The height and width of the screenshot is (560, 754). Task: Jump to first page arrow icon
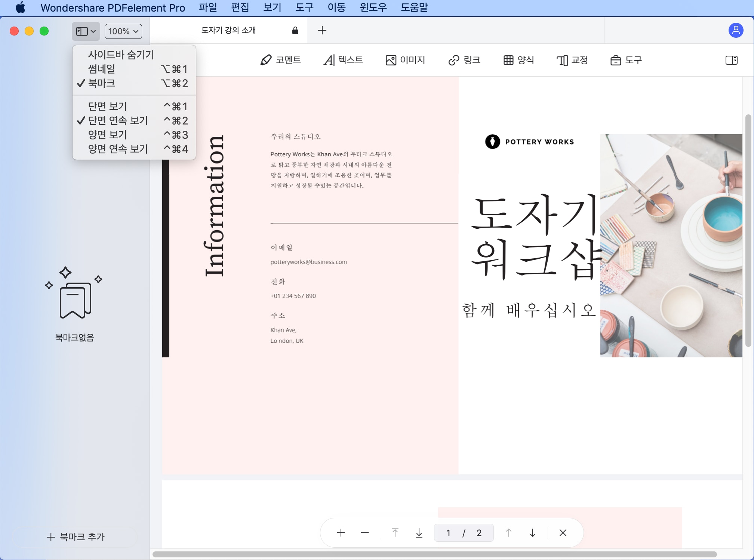tap(395, 533)
